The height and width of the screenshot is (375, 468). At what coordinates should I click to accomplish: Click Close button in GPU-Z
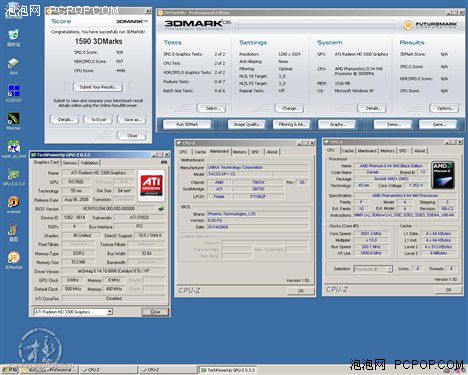pyautogui.click(x=155, y=312)
